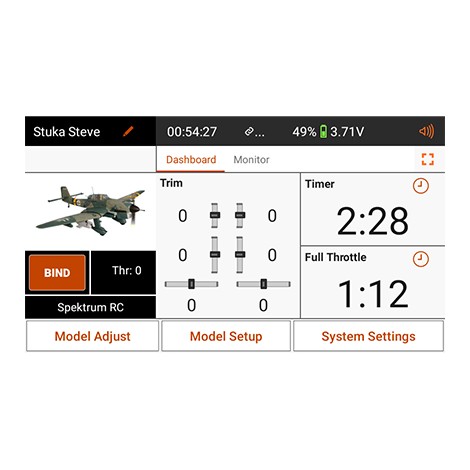The height and width of the screenshot is (470, 470).
Task: Edit model name with the pencil icon
Action: [x=128, y=131]
